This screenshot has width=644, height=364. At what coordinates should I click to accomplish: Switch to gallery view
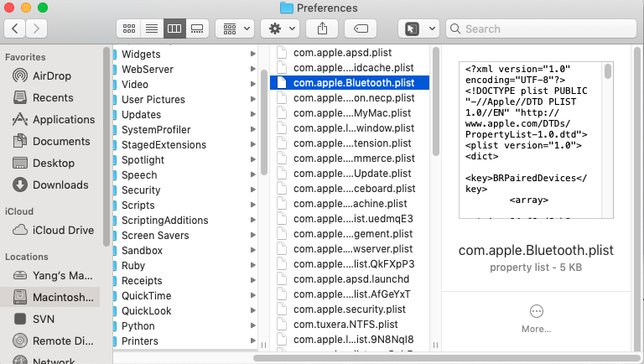coord(198,29)
